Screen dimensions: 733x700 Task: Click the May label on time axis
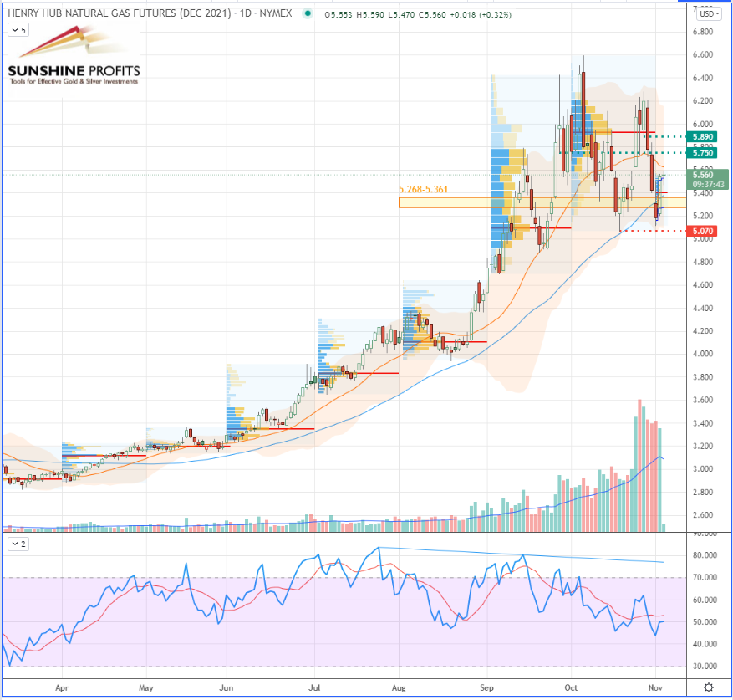point(146,687)
